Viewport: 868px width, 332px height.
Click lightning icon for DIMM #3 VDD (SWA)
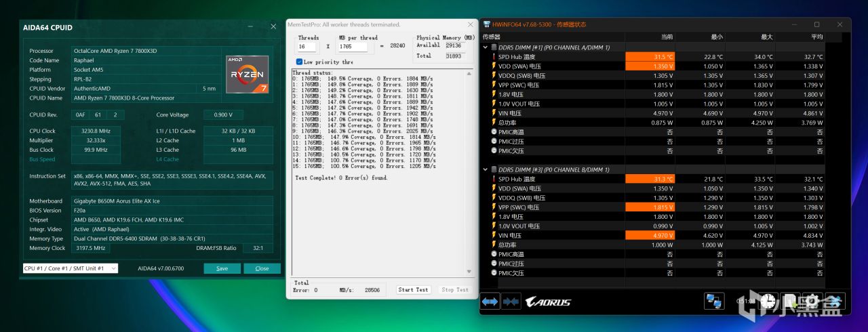493,188
